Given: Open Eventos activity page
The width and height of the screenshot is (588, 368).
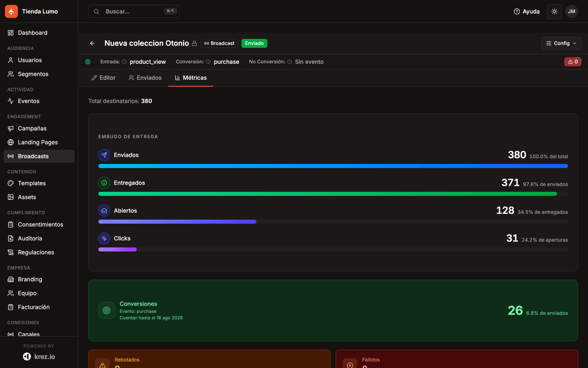Looking at the screenshot, I should (39, 101).
